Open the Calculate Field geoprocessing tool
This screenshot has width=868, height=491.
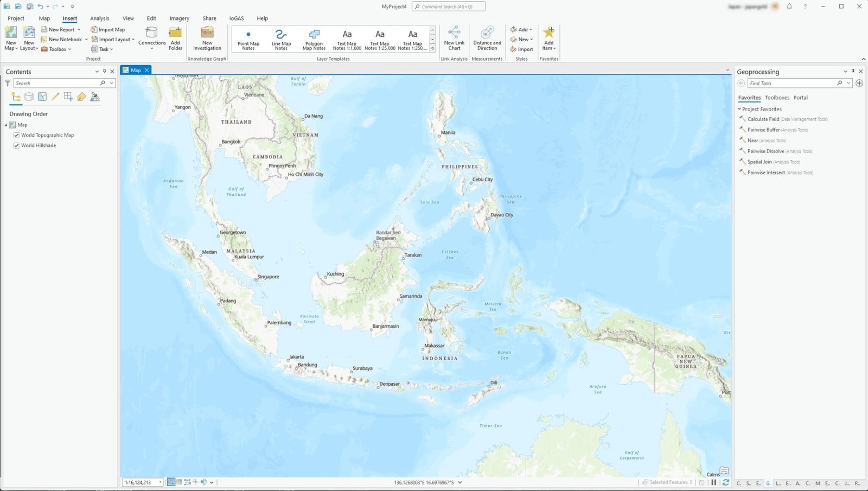pos(763,119)
